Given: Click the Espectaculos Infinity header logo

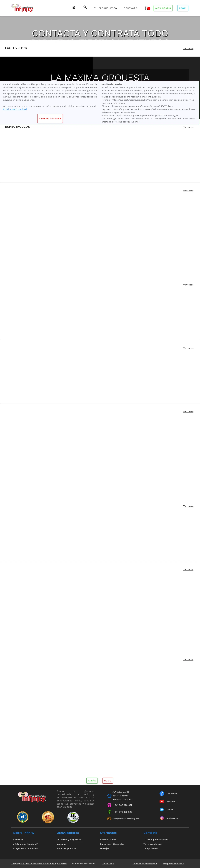Looking at the screenshot, I should click(22, 8).
